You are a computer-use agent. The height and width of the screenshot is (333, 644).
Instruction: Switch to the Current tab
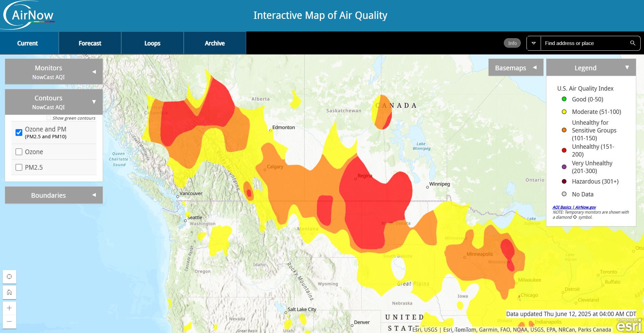coord(27,43)
